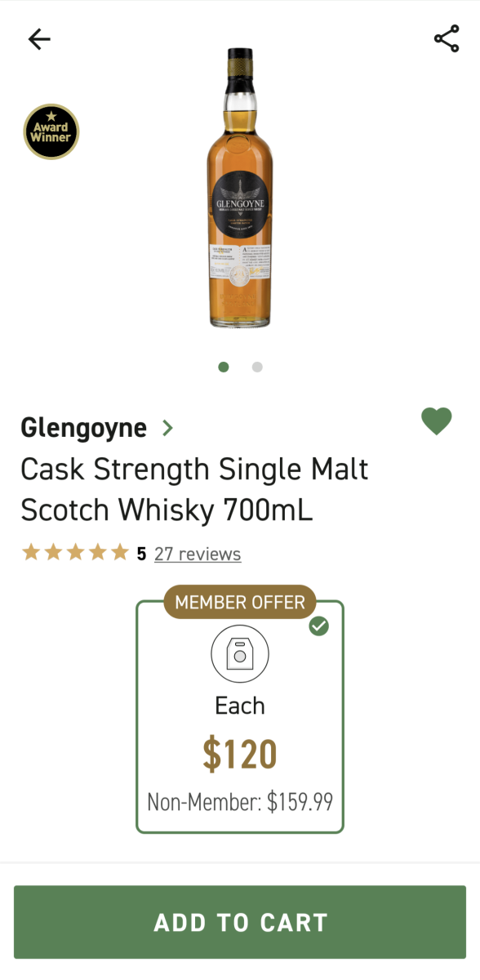
Task: Tap the share icon
Action: [x=445, y=37]
